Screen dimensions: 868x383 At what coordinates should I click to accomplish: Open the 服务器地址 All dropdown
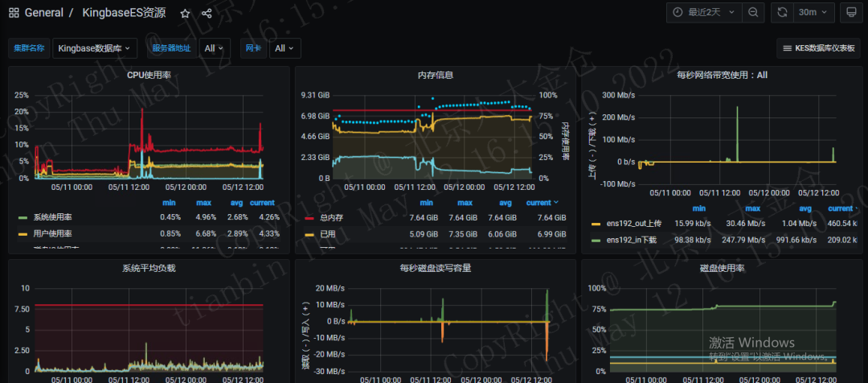[215, 48]
